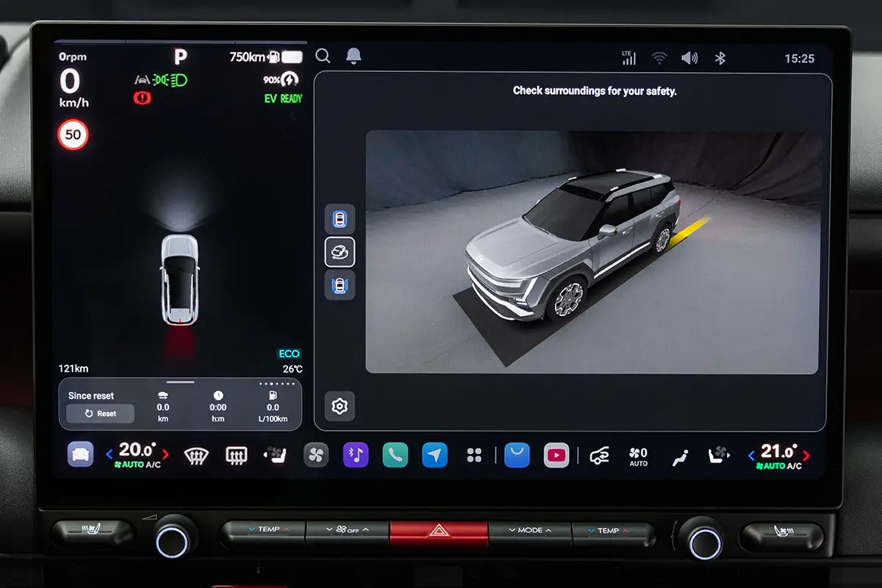Select the 3D surround view button
The height and width of the screenshot is (588, 882).
coord(340,252)
